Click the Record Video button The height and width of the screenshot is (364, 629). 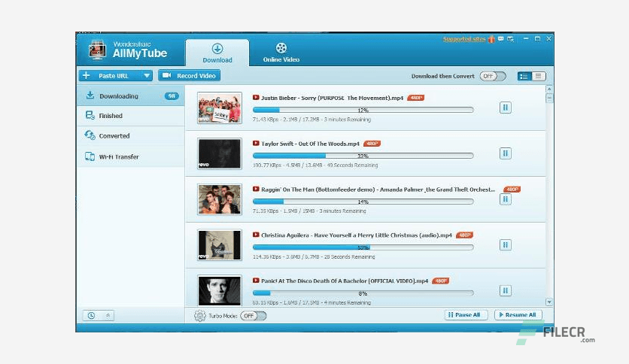[190, 75]
